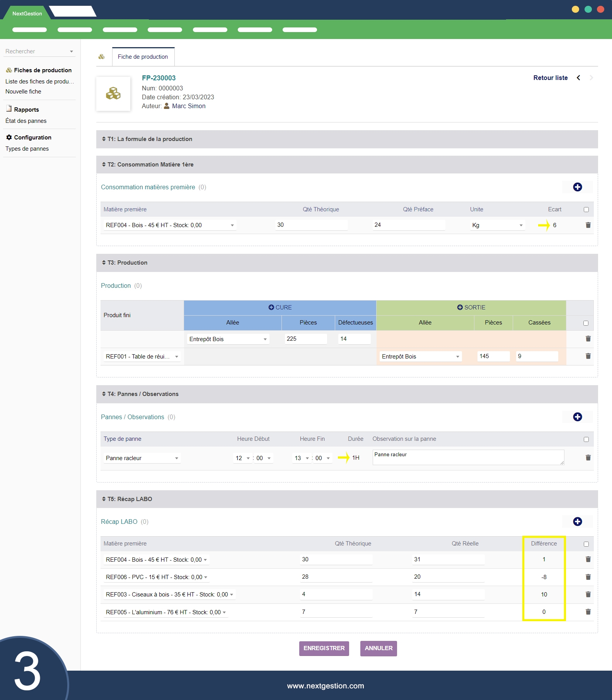Click plus icon to add Pannes / Observations row
This screenshot has width=612, height=700.
coord(577,417)
